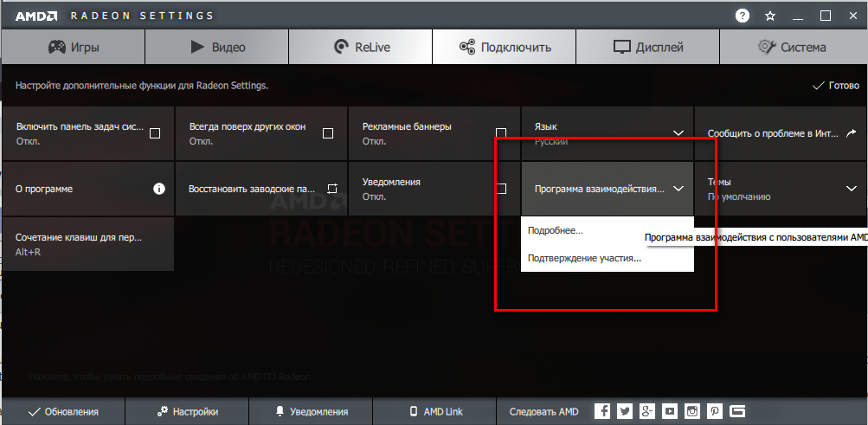Click the help question mark icon
Image resolution: width=868 pixels, height=425 pixels.
click(x=743, y=16)
